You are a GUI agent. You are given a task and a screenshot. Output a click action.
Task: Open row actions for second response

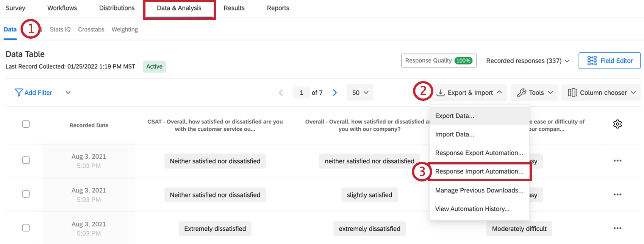[x=617, y=194]
